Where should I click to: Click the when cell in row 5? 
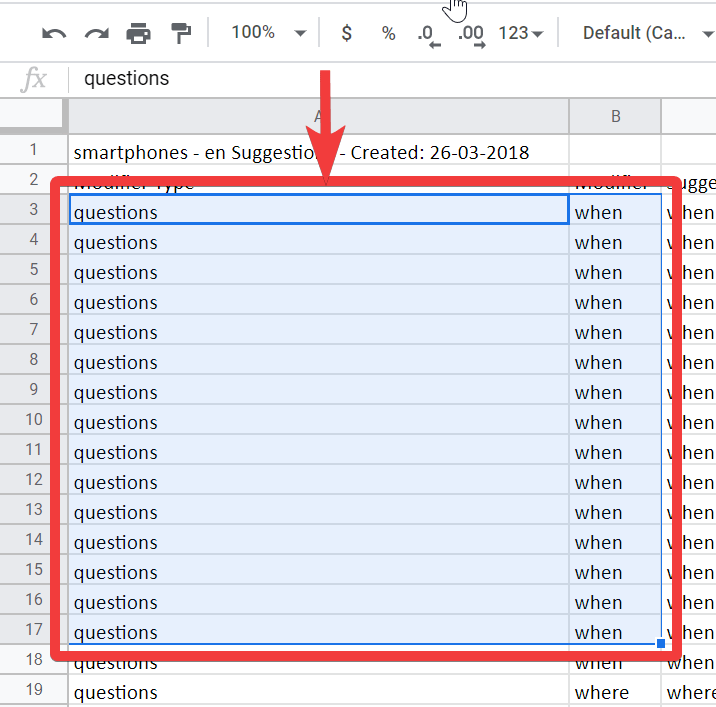pyautogui.click(x=615, y=269)
